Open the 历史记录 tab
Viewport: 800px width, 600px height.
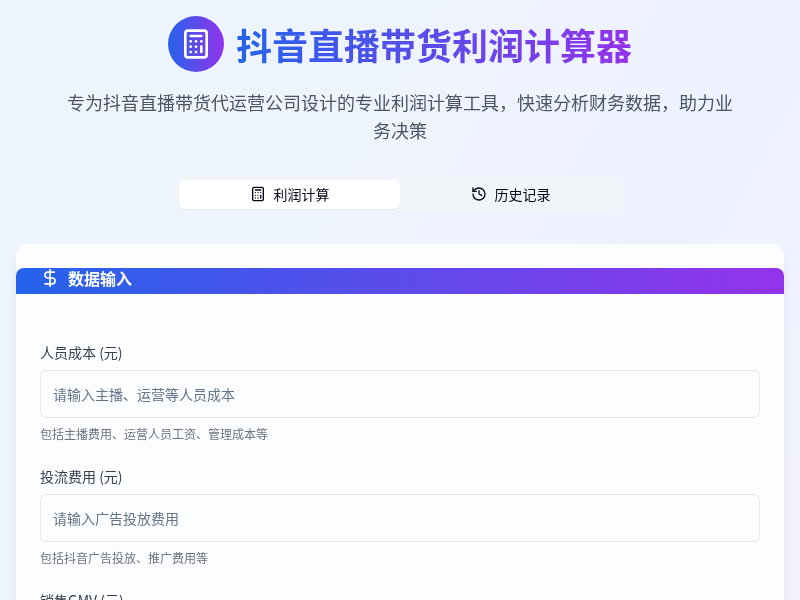511,194
